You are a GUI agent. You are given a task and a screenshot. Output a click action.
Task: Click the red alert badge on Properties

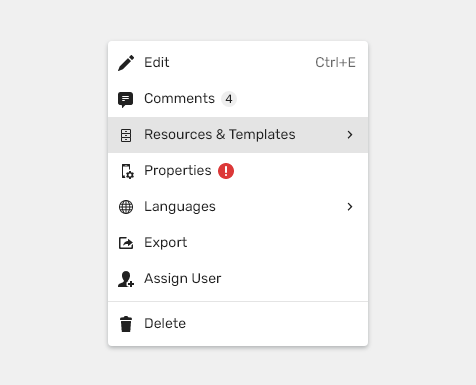[226, 171]
